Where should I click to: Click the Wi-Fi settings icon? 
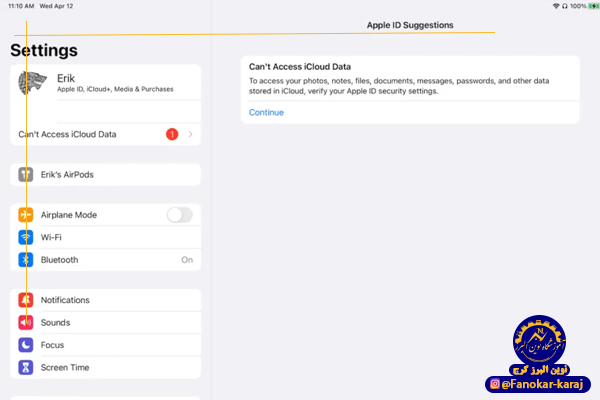(x=26, y=237)
